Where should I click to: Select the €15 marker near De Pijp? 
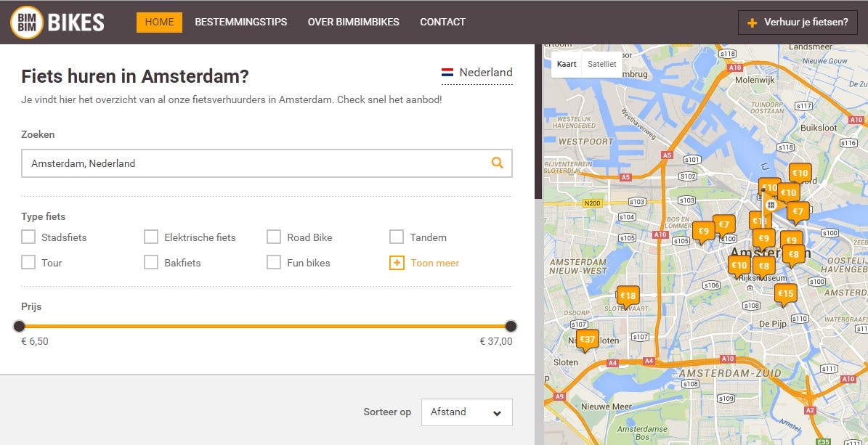click(786, 293)
